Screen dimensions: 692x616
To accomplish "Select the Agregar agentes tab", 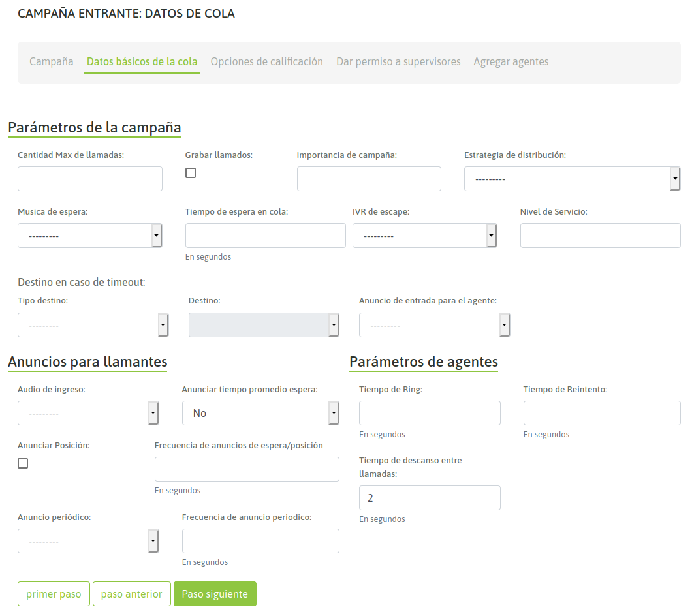I will point(511,61).
